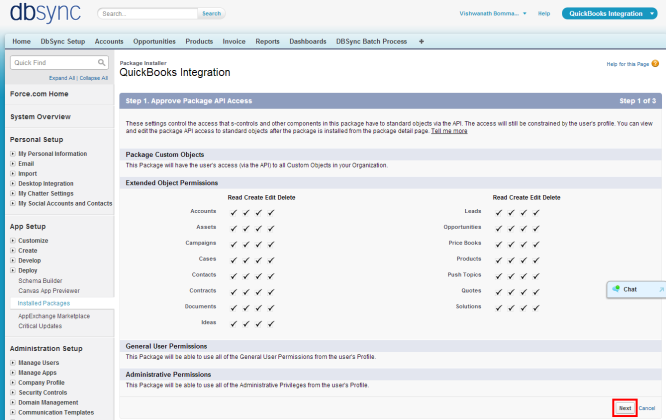Click the top Search input field
Image resolution: width=666 pixels, height=420 pixels.
tap(148, 14)
